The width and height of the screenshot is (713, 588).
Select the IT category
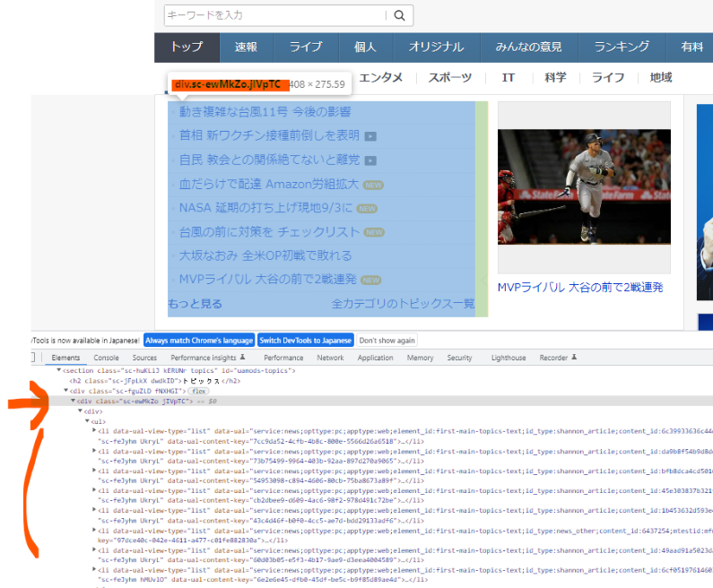pyautogui.click(x=509, y=78)
